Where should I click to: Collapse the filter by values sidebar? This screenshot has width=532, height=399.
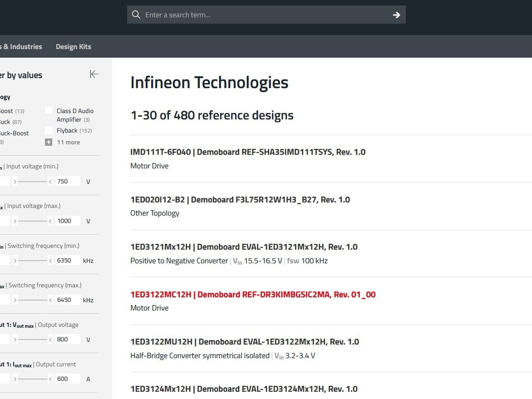click(94, 74)
